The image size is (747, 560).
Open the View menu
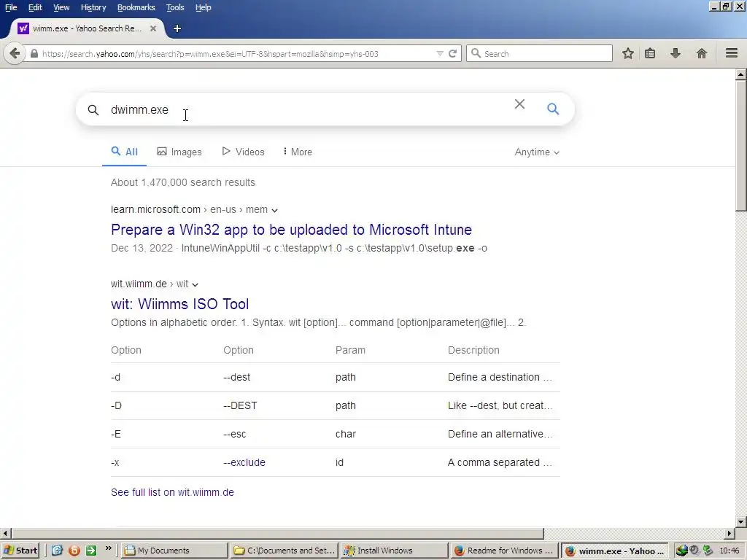[x=61, y=7]
